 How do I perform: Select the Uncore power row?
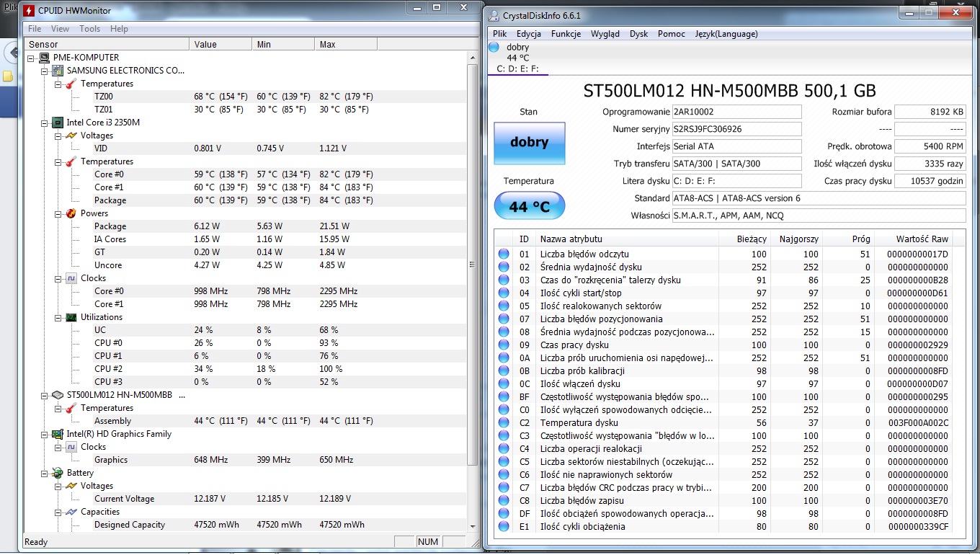point(246,265)
